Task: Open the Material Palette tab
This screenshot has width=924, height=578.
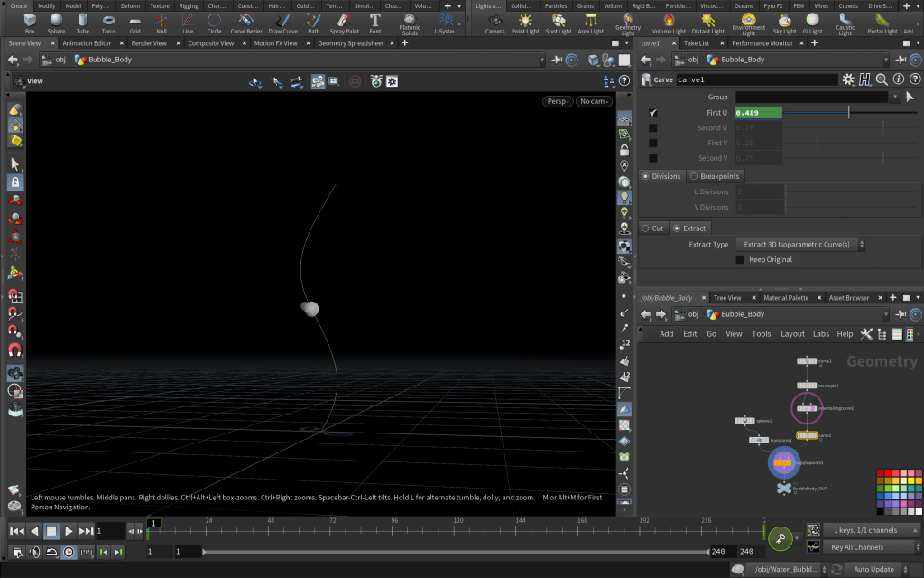Action: click(786, 298)
